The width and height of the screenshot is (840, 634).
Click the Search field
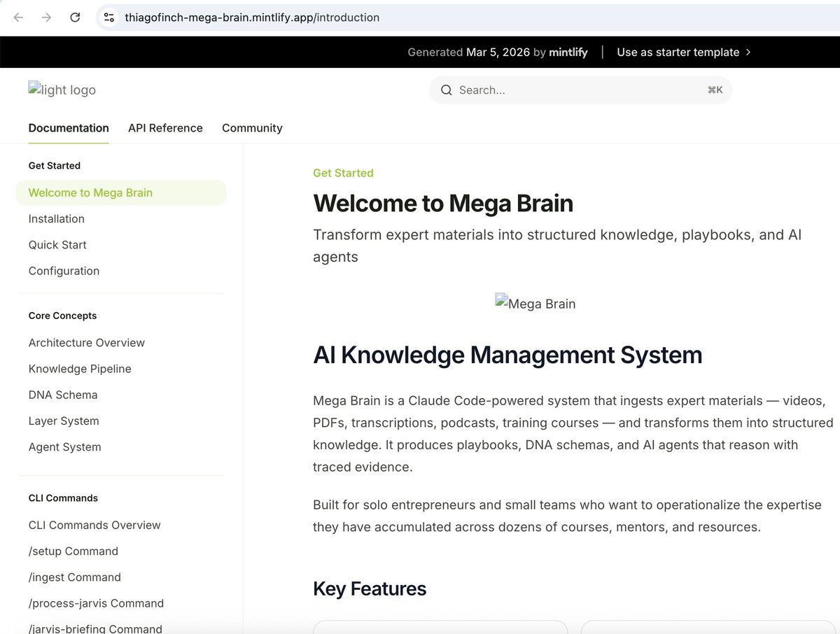tap(580, 90)
